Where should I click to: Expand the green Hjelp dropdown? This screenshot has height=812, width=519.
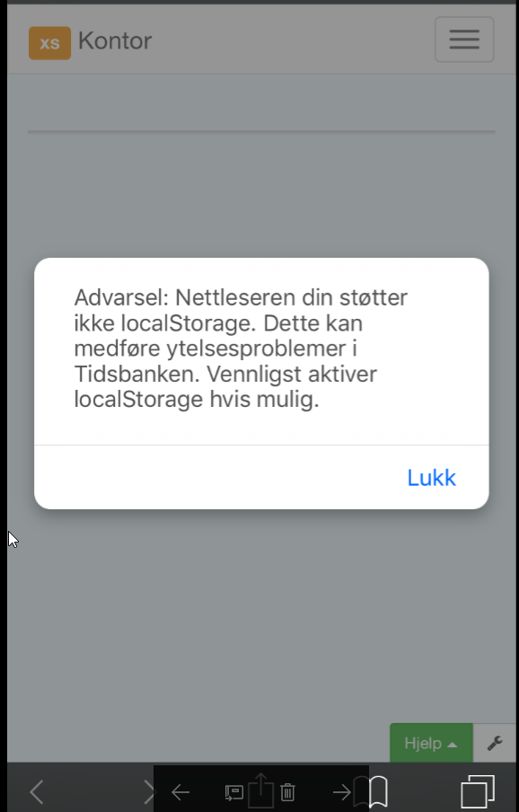(x=431, y=743)
